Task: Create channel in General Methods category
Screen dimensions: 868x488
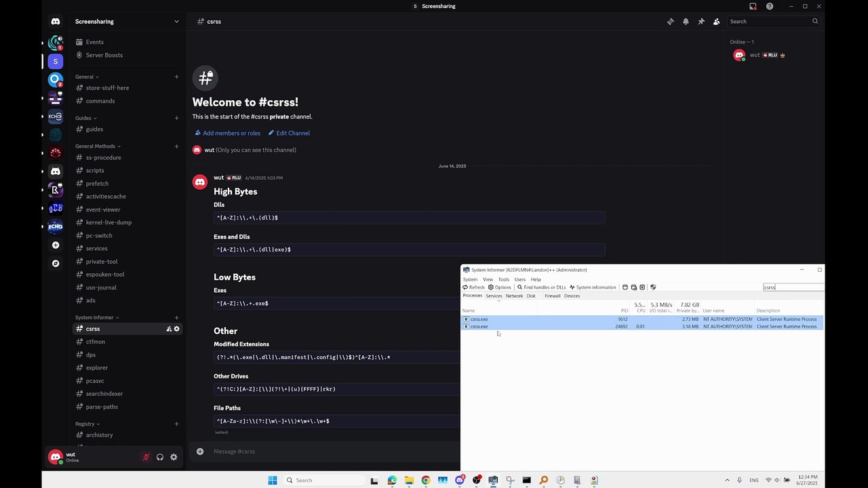Action: point(176,146)
